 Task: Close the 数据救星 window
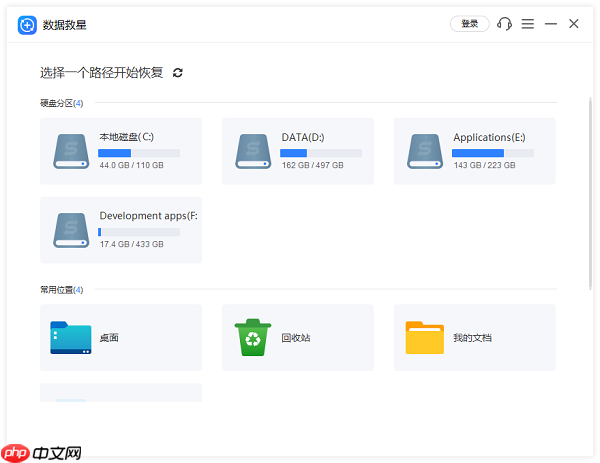tap(574, 24)
